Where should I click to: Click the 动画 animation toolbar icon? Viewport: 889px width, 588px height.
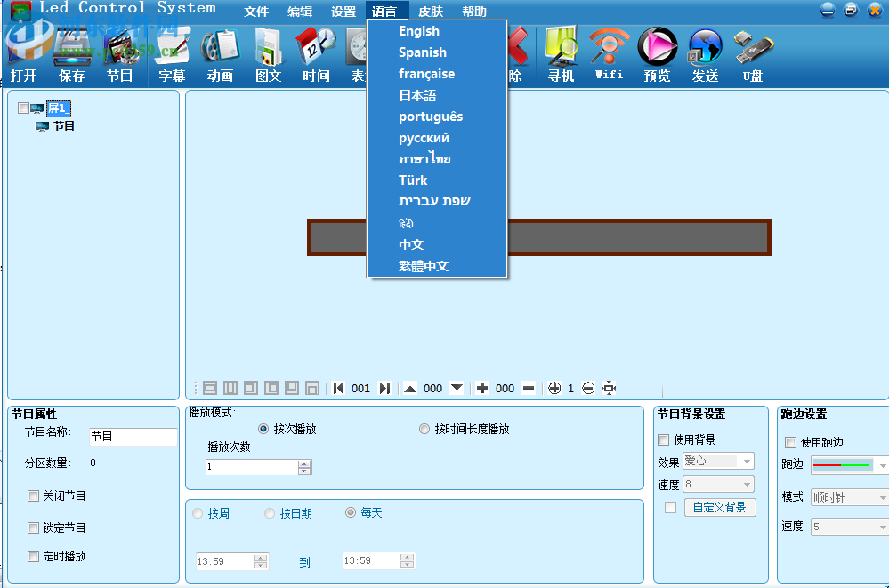(220, 53)
